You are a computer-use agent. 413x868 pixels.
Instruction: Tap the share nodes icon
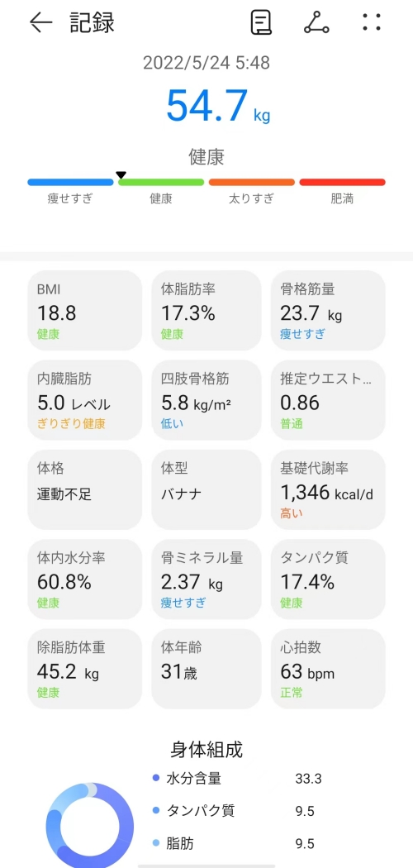pos(317,22)
